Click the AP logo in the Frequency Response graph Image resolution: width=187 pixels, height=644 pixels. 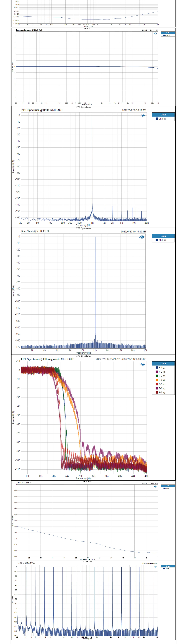pyautogui.click(x=155, y=33)
